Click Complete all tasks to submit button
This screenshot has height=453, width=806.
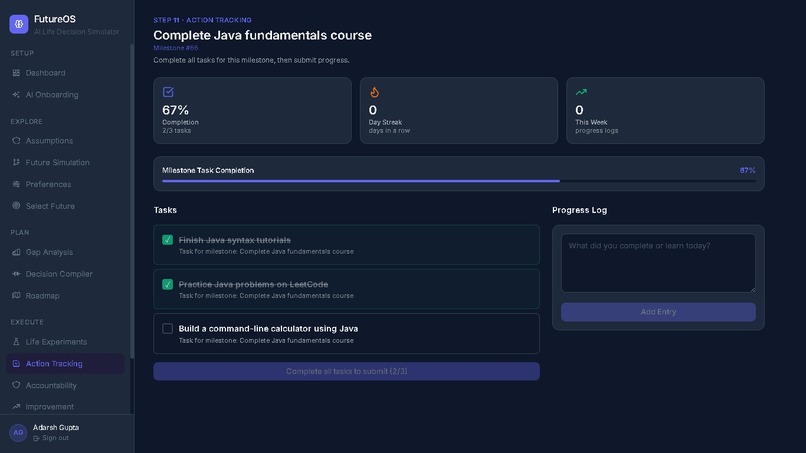(x=346, y=371)
